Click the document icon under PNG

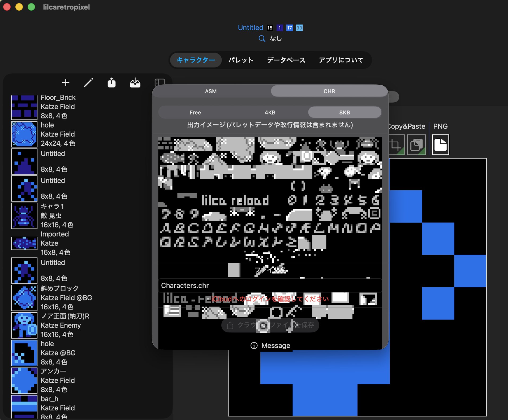[441, 145]
